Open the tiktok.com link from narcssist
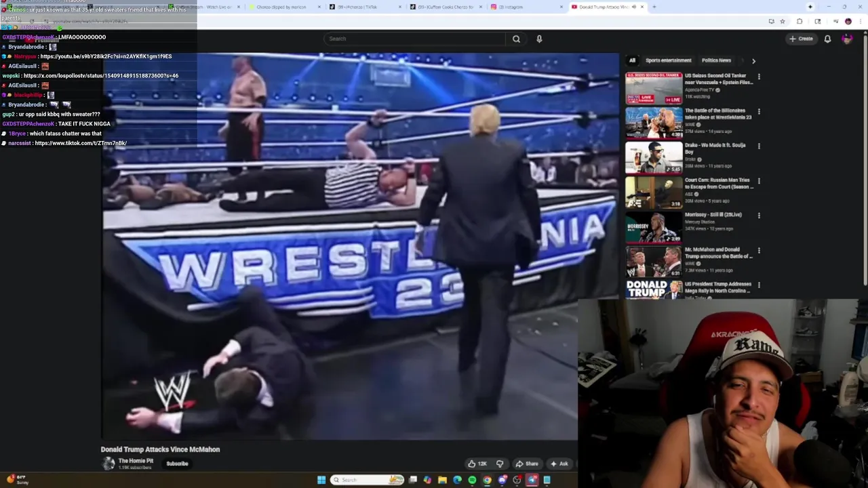The height and width of the screenshot is (488, 868). coord(81,143)
